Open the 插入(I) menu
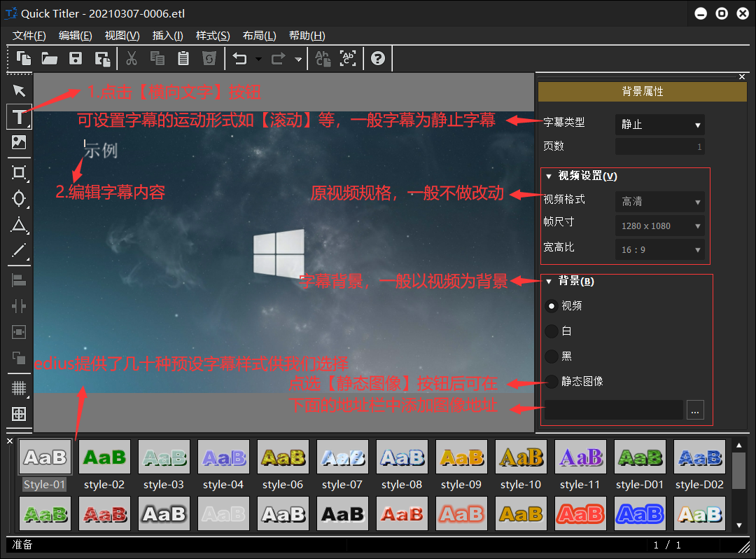Screen dimensions: 756x559 [x=167, y=36]
